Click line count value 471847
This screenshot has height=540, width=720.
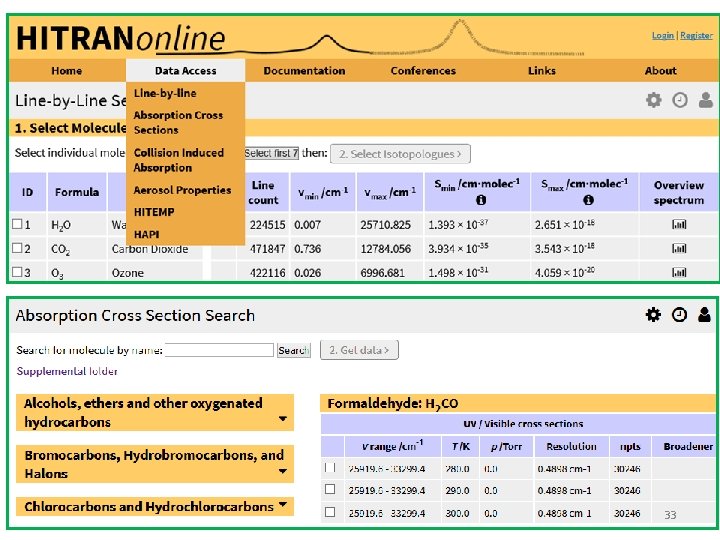267,249
